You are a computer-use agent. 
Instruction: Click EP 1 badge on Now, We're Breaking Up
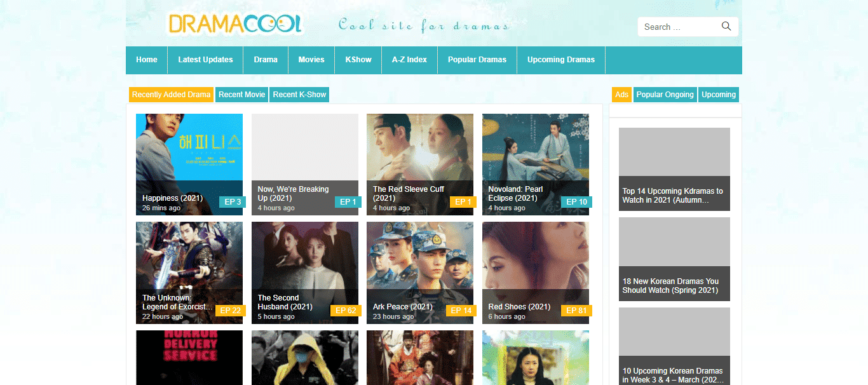pyautogui.click(x=348, y=202)
